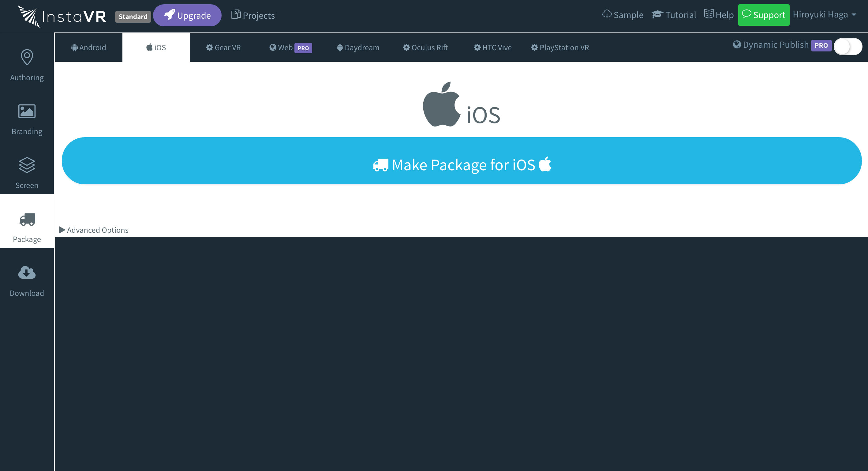Open the Projects page

point(253,16)
